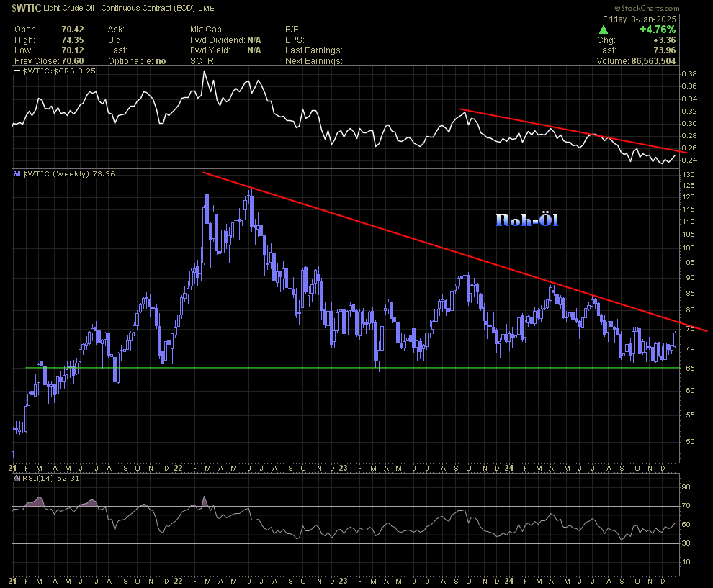The height and width of the screenshot is (588, 713).
Task: Click the 'Optionable: no' entry
Action: point(137,61)
